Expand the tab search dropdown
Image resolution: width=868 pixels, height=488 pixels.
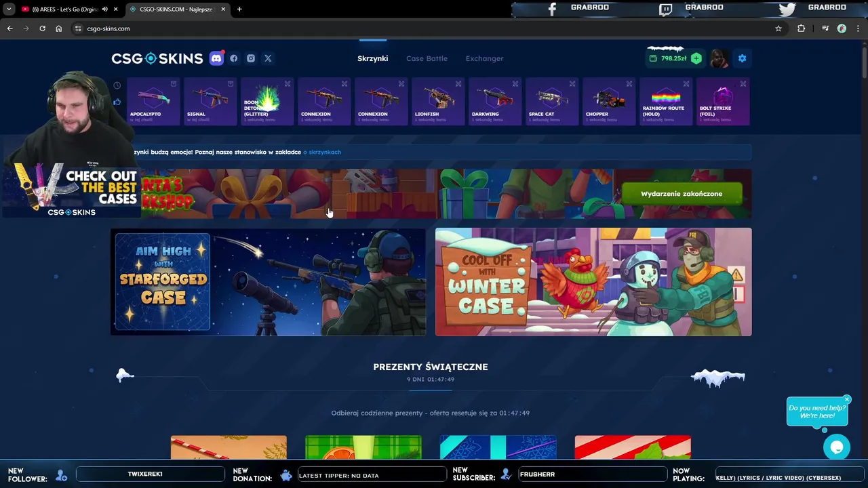click(9, 9)
